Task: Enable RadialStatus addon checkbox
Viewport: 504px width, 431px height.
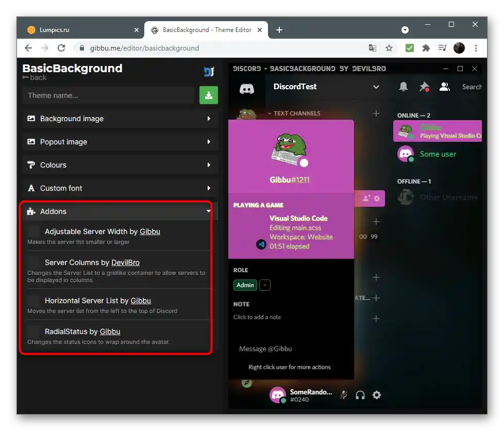Action: (33, 331)
